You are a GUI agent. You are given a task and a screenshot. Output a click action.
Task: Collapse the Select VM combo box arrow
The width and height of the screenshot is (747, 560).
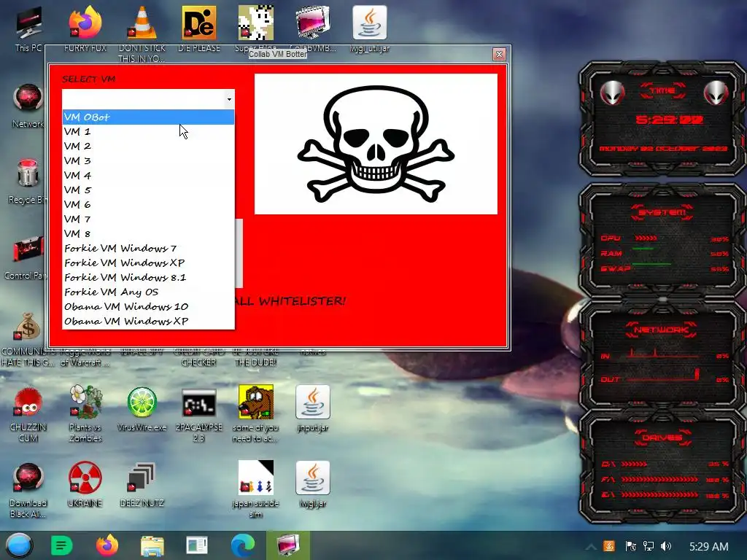pyautogui.click(x=229, y=99)
